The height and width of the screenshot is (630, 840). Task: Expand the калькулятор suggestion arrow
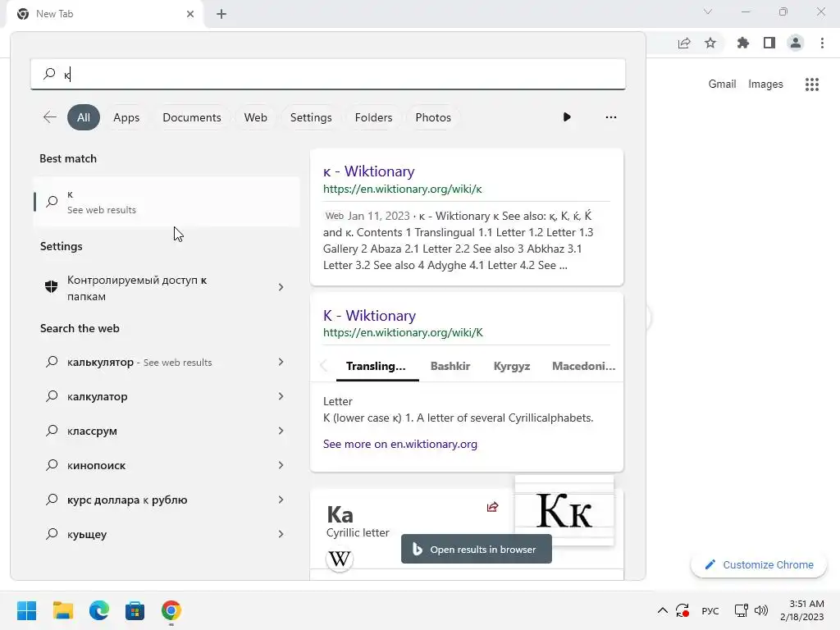[281, 362]
